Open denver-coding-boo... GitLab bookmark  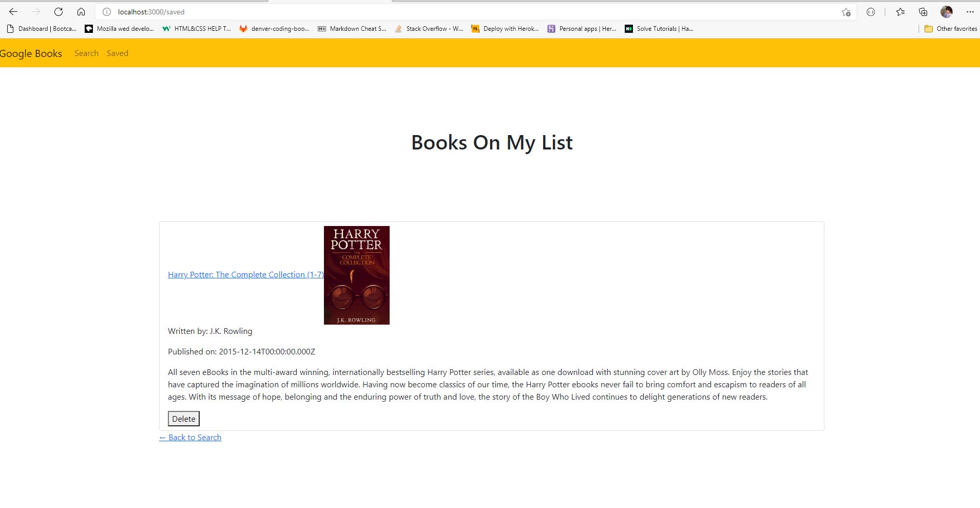[274, 29]
